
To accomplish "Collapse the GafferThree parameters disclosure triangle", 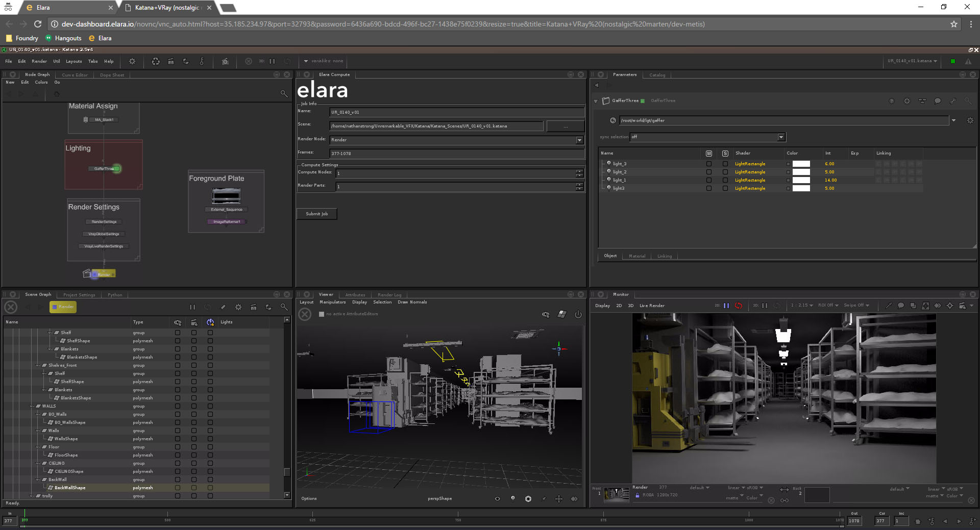I will 596,101.
